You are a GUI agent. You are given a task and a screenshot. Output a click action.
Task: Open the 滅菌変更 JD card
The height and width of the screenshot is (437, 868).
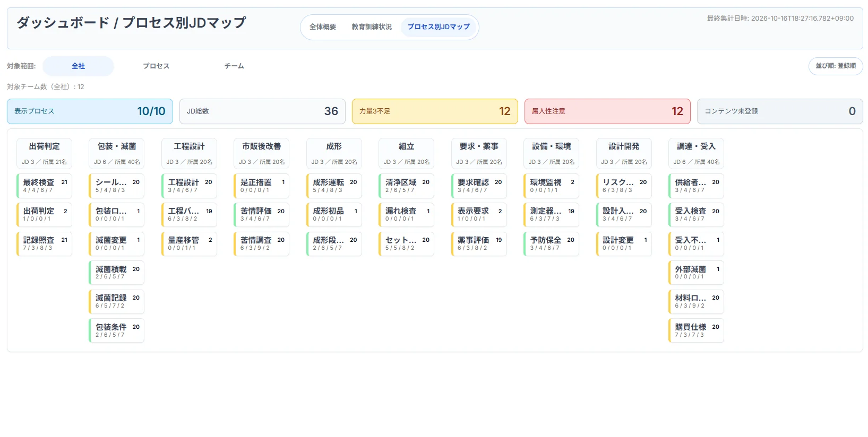117,244
